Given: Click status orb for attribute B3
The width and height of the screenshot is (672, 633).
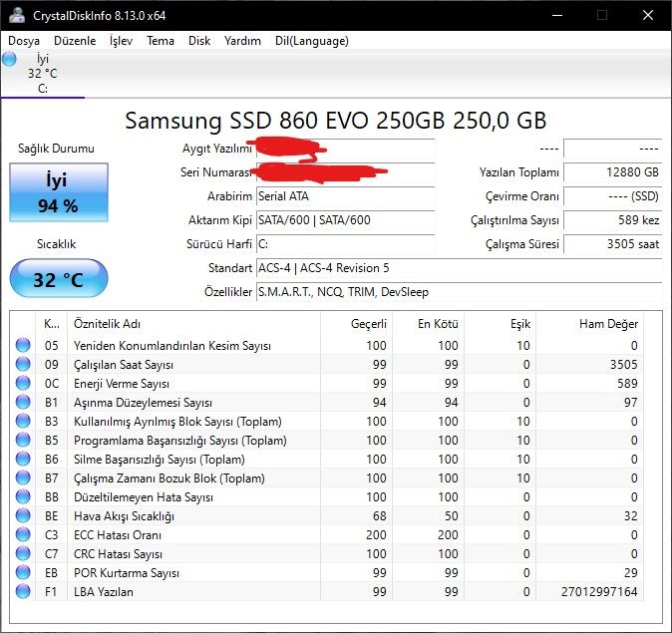Looking at the screenshot, I should tap(23, 422).
